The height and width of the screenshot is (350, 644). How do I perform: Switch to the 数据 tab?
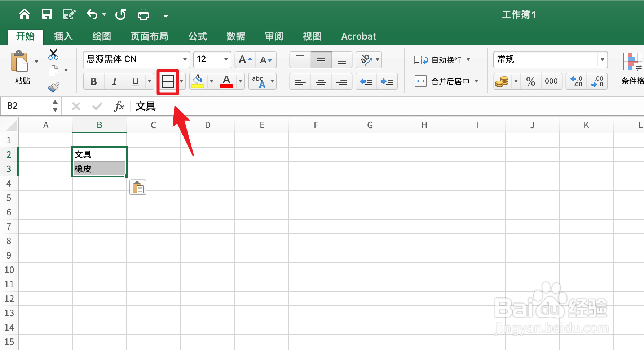[x=236, y=36]
